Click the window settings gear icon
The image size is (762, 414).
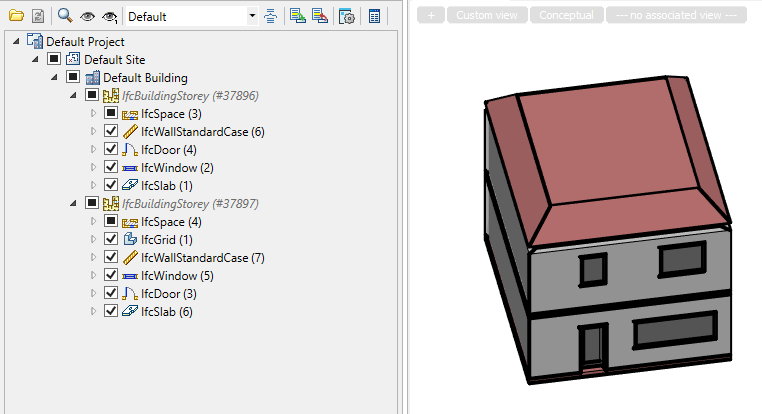[x=346, y=16]
